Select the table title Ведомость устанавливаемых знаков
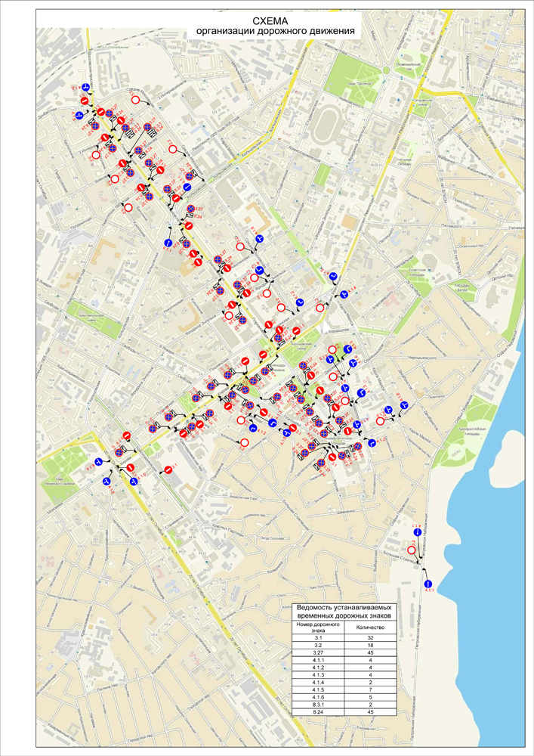The image size is (534, 756). [344, 612]
